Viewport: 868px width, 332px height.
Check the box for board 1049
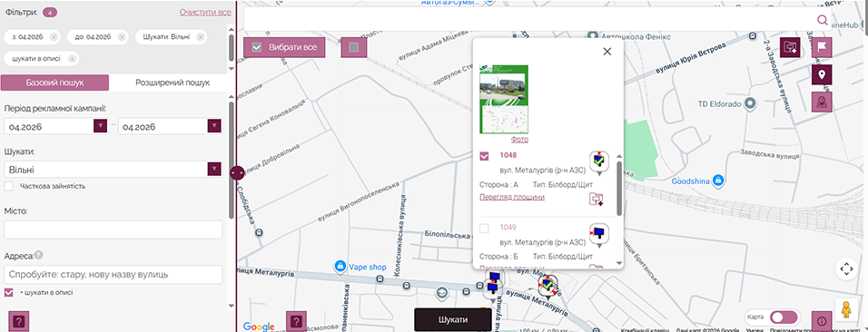point(484,228)
